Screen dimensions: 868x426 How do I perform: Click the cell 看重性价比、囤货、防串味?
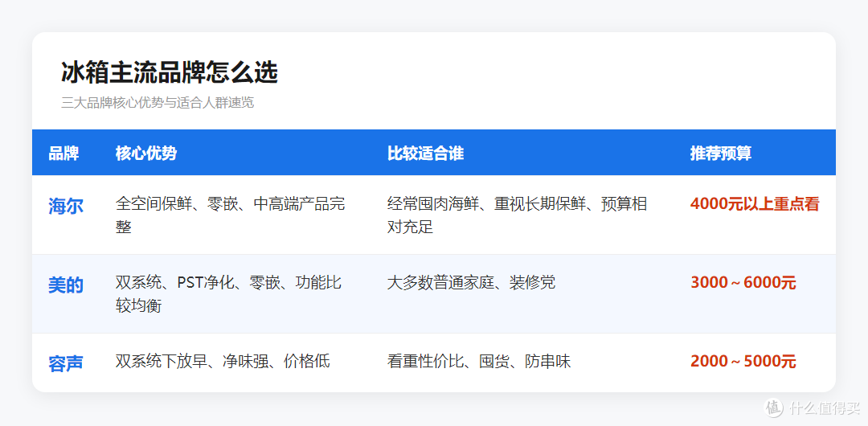pyautogui.click(x=479, y=362)
